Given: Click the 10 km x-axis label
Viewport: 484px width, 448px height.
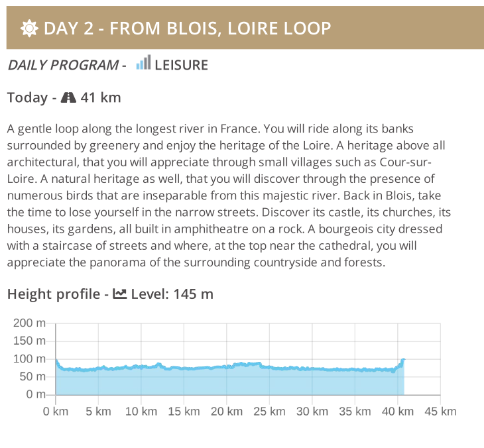Looking at the screenshot, I should pos(141,412).
